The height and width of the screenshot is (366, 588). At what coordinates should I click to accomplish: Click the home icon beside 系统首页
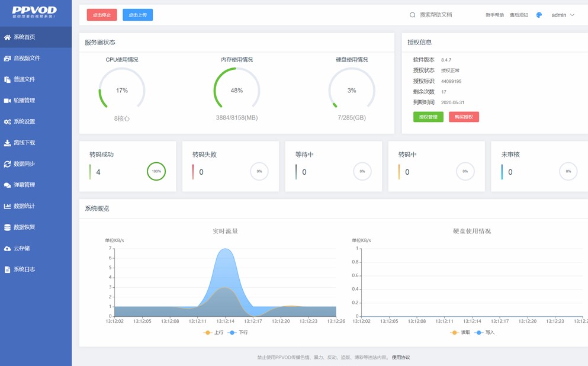coord(7,37)
